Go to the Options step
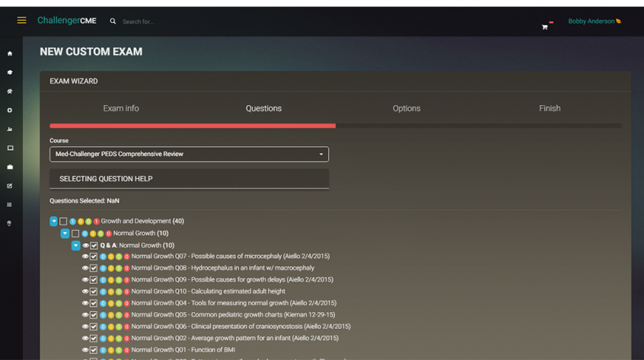The height and width of the screenshot is (360, 644). pos(406,108)
